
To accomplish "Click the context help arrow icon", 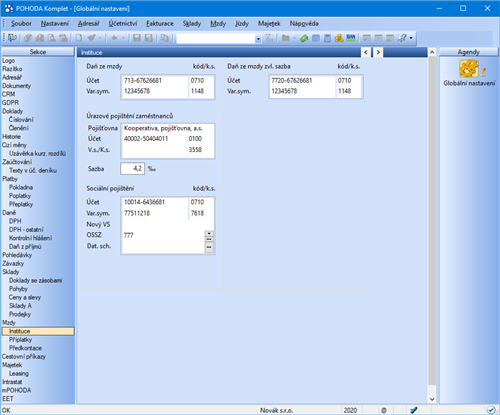I will pyautogui.click(x=402, y=38).
